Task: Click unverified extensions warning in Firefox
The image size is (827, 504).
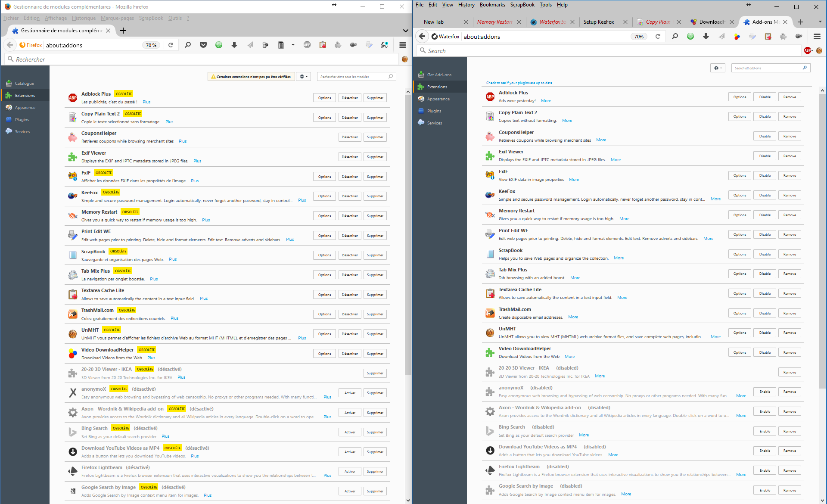Action: [251, 77]
